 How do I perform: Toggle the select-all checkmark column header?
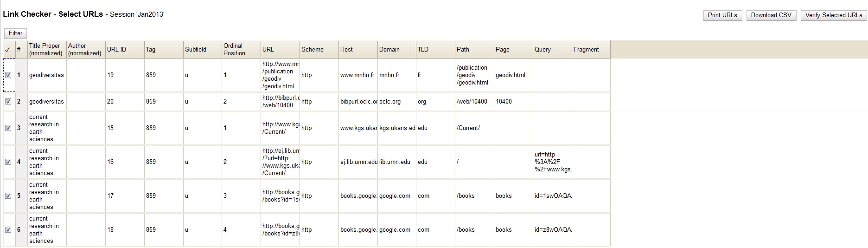[x=7, y=50]
